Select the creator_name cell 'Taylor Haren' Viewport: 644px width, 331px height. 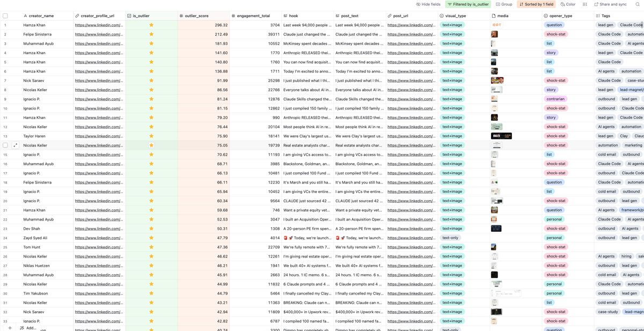click(x=47, y=136)
